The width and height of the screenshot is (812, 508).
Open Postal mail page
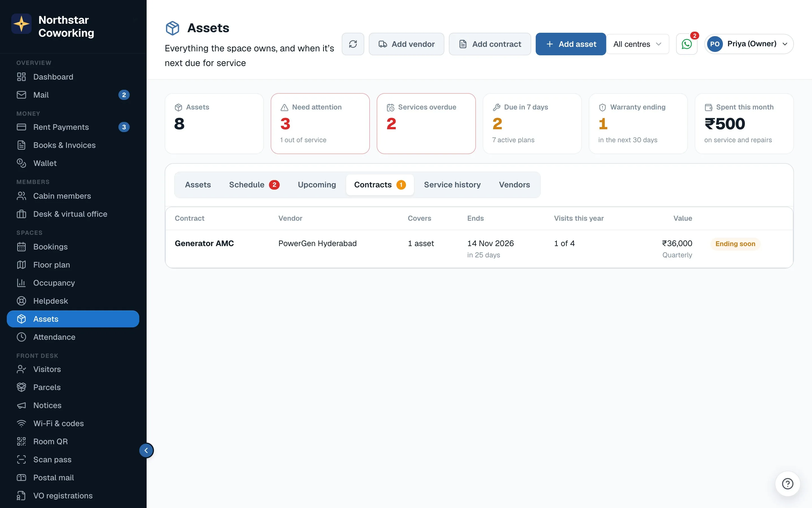73,478
